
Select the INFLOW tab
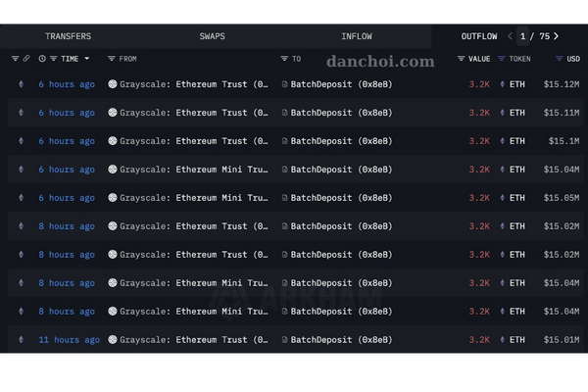click(357, 36)
